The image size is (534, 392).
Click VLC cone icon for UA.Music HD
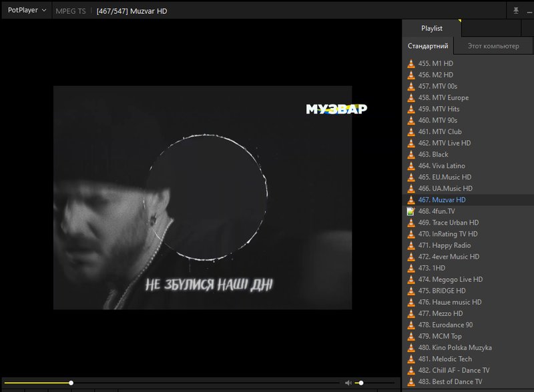pyautogui.click(x=411, y=189)
